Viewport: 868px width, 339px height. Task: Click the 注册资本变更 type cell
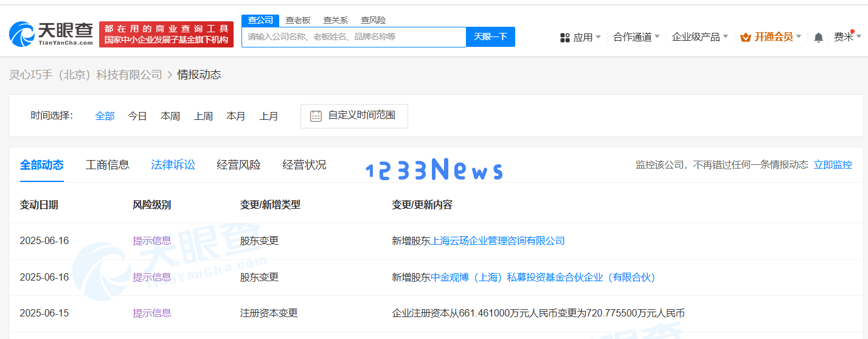pyautogui.click(x=269, y=313)
